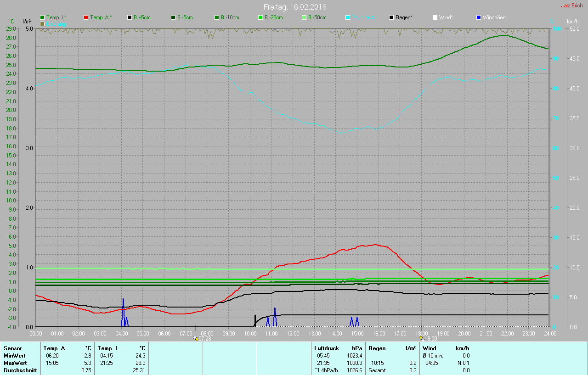Click the red Temp. A. legend square
588x375 pixels.
[86, 17]
